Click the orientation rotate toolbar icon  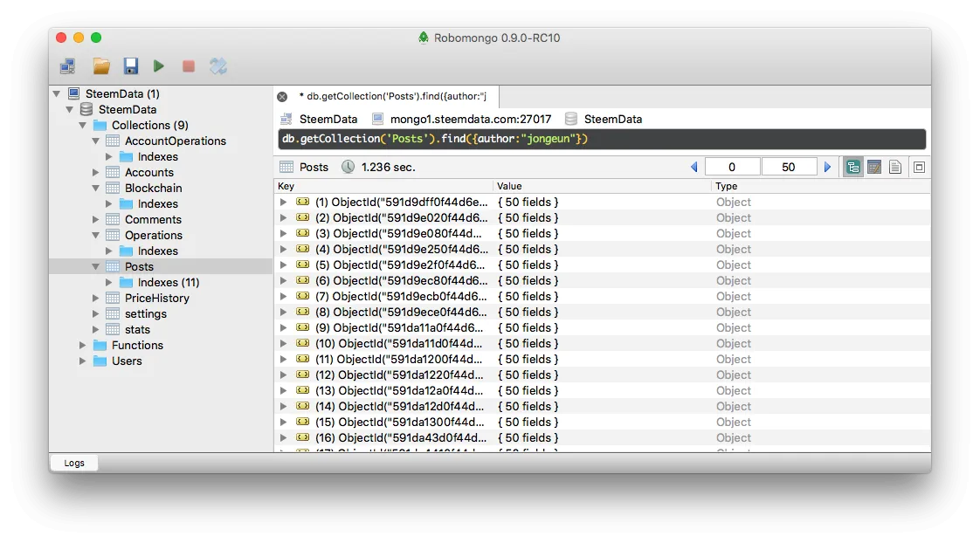point(218,65)
